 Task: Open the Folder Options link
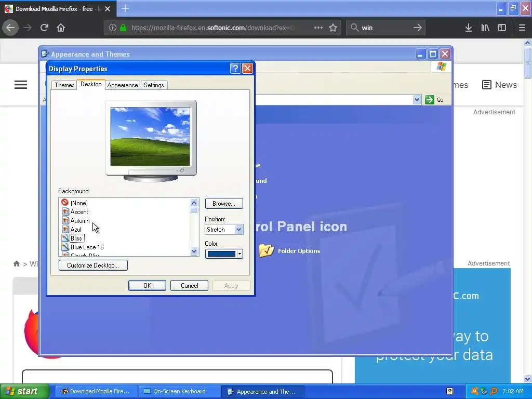click(x=299, y=251)
